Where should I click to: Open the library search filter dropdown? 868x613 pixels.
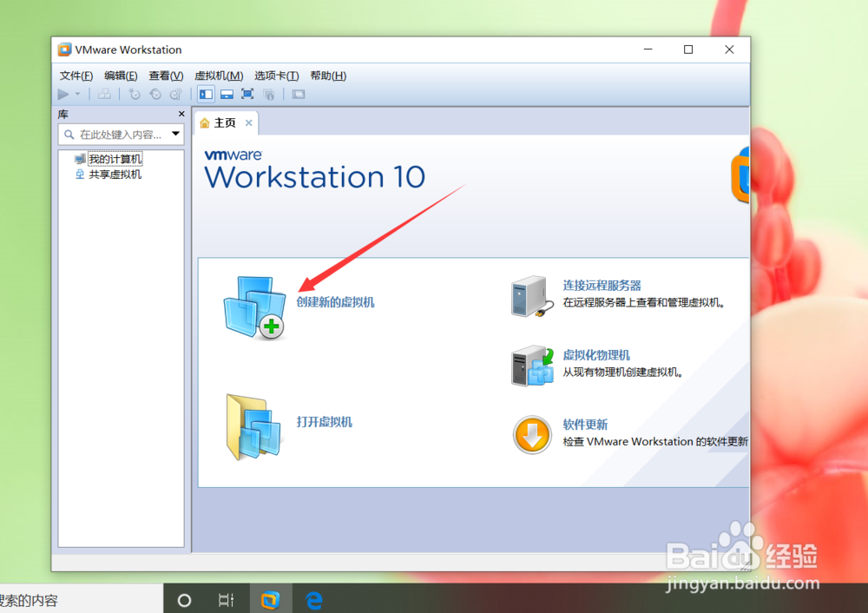pos(175,135)
